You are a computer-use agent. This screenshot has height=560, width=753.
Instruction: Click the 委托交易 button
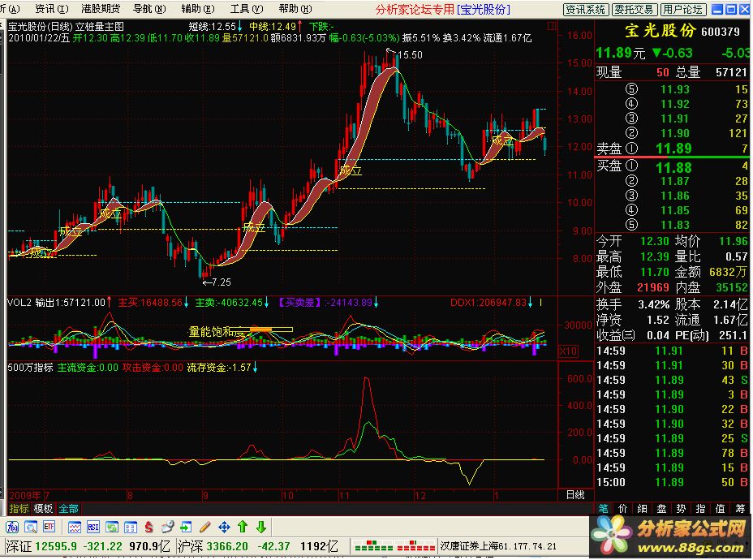(635, 10)
